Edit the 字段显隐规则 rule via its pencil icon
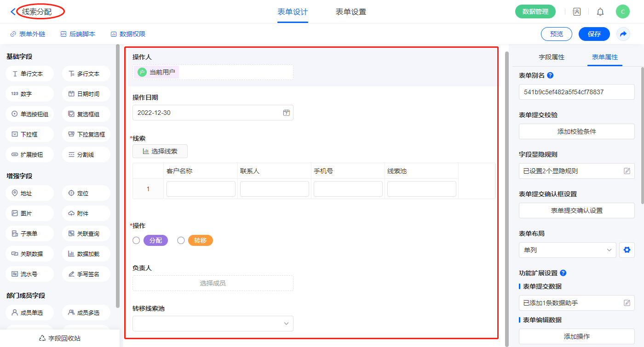 (627, 171)
